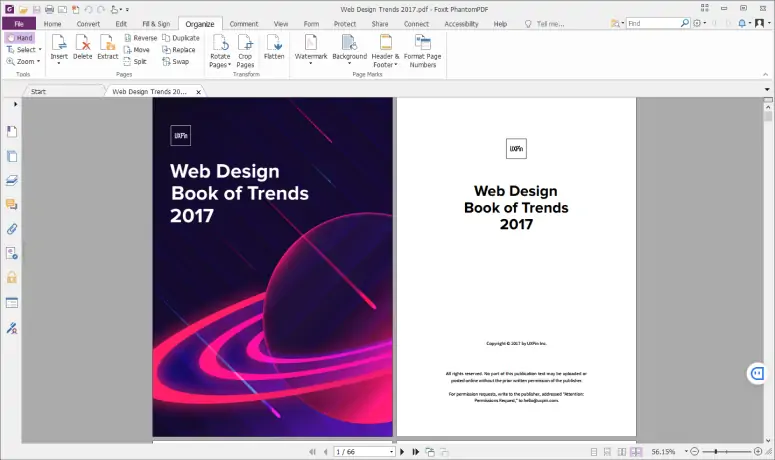Open the Security lock panel icon

(x=12, y=277)
